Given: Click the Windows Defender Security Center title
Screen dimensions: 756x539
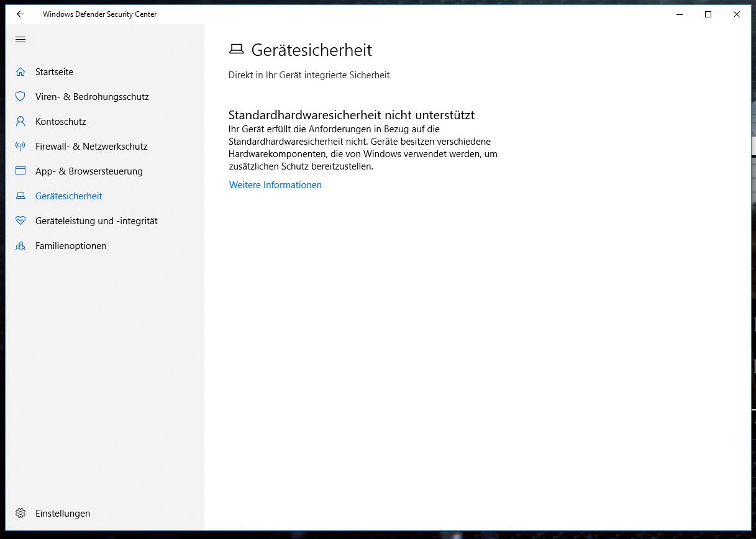Looking at the screenshot, I should click(99, 14).
